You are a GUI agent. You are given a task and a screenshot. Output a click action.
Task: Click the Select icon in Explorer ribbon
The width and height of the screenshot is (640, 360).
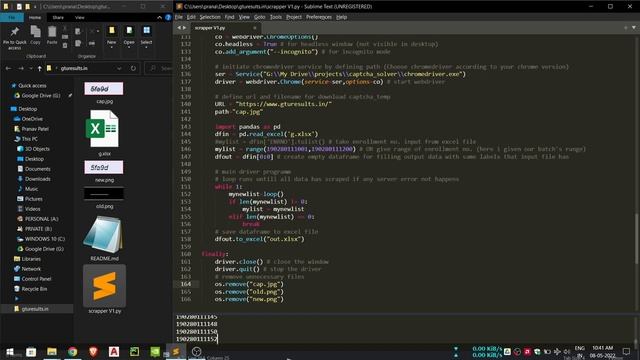pyautogui.click(x=146, y=36)
